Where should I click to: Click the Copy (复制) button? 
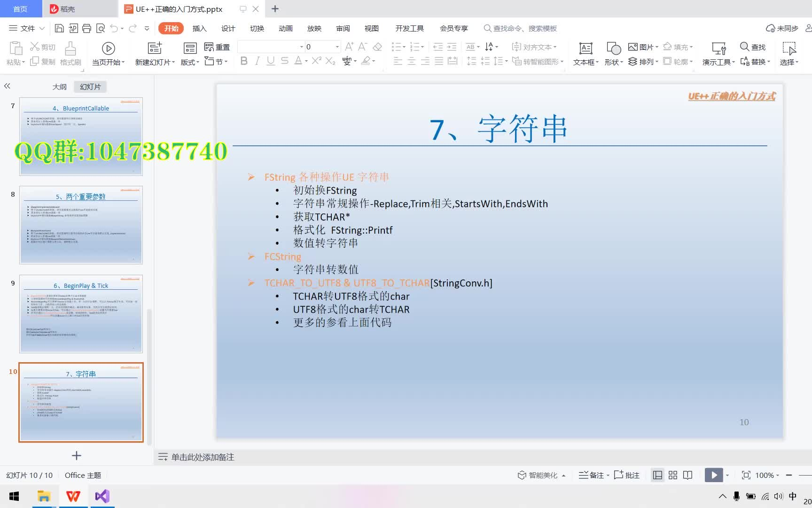pos(43,62)
